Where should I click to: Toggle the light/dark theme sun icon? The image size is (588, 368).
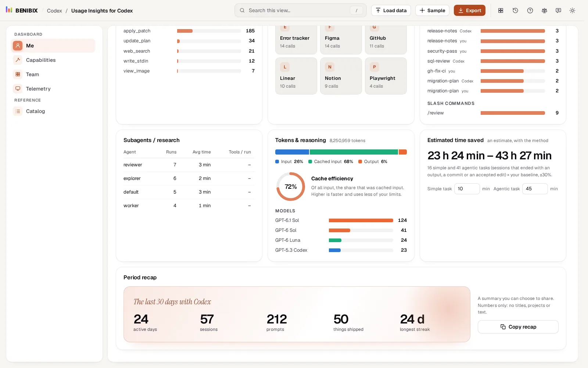[572, 11]
